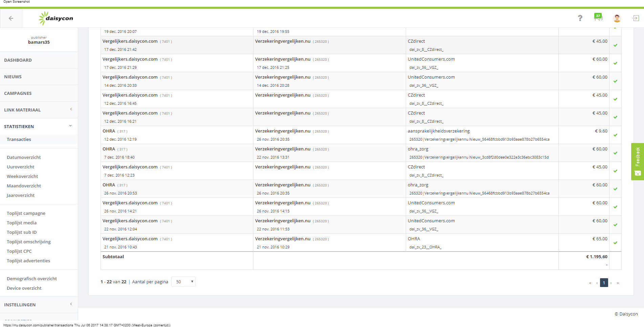Click OHRA campaign dated 12 dec. 2016 12:19

tap(109, 131)
